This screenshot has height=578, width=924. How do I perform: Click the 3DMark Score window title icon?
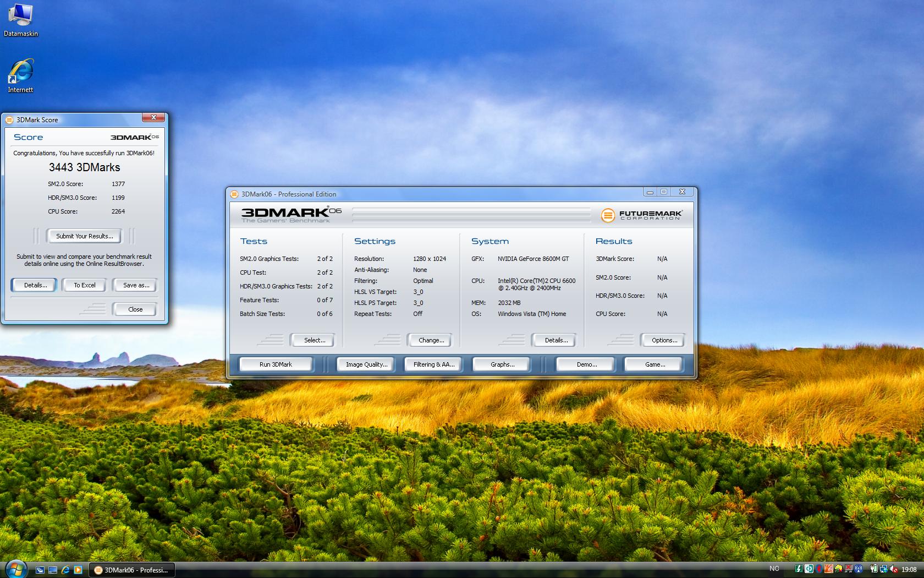point(9,119)
